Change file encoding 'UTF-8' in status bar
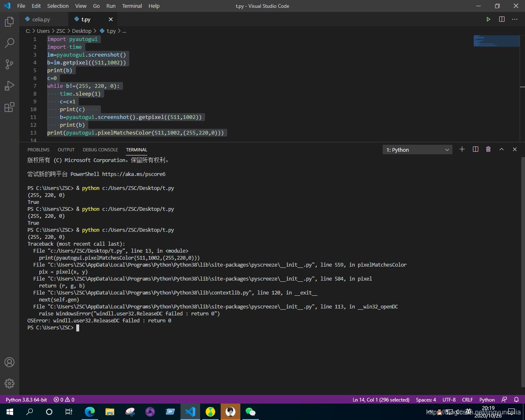Image resolution: width=525 pixels, height=420 pixels. [449, 399]
